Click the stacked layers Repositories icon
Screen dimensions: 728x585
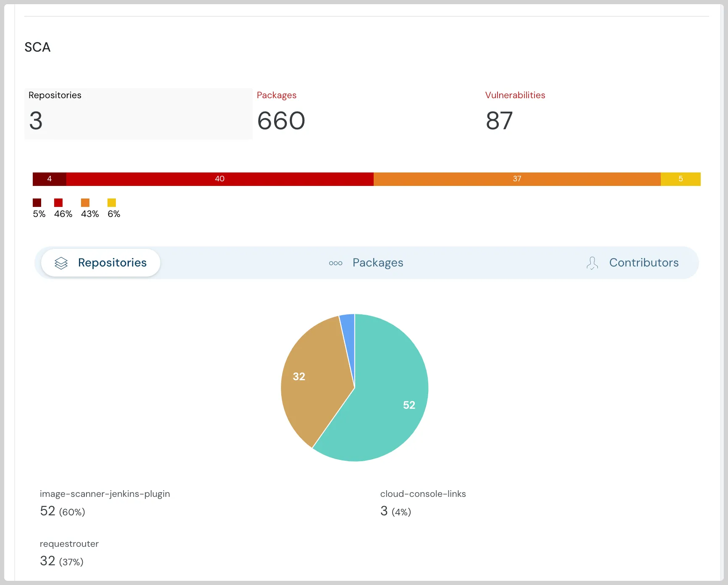(x=61, y=263)
